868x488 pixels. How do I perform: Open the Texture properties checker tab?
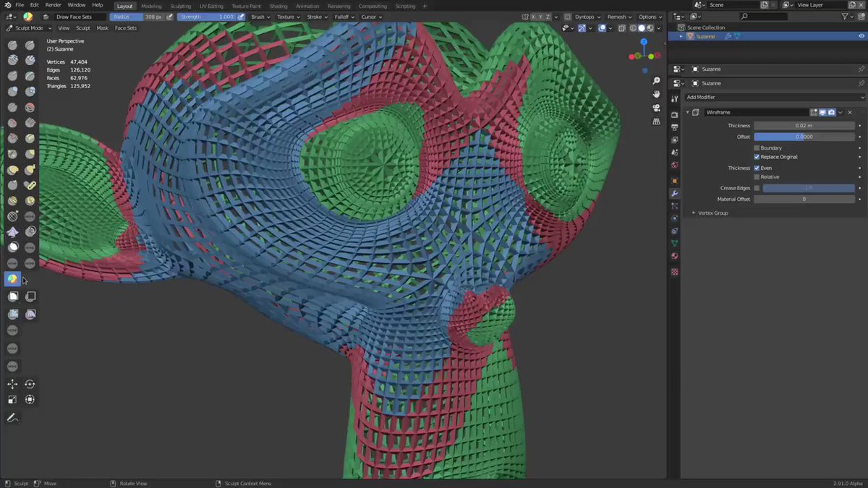click(675, 273)
